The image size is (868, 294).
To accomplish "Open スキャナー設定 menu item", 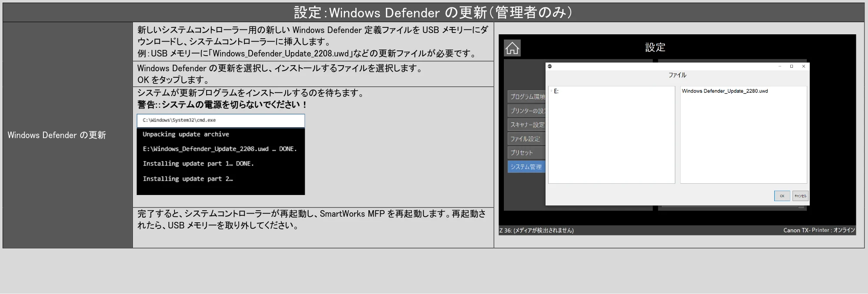I will point(527,125).
